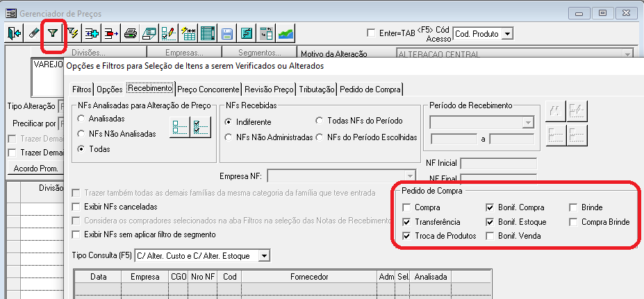Check the Compra Brinde checkbox

[x=573, y=222]
